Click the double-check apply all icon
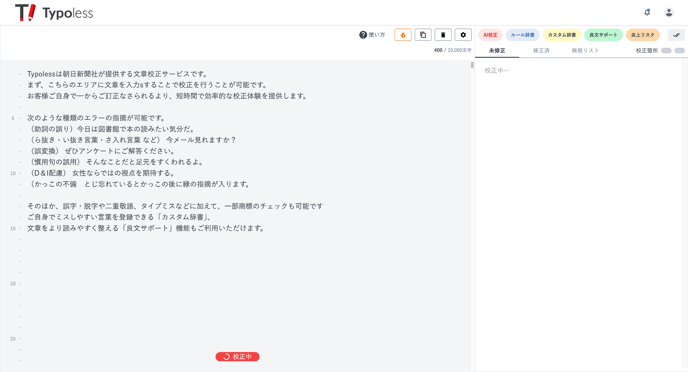688x372 pixels. (x=676, y=35)
